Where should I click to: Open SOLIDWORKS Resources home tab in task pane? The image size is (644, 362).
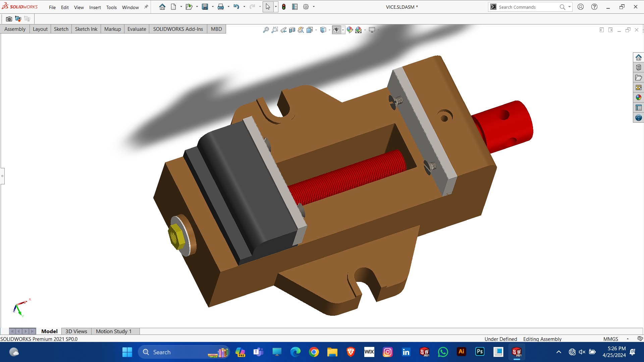click(x=638, y=57)
